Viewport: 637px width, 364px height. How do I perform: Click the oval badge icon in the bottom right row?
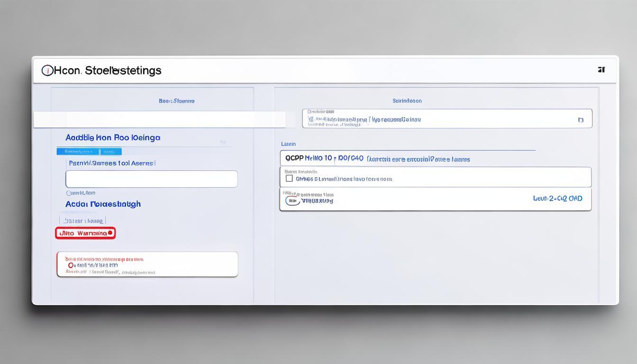292,201
